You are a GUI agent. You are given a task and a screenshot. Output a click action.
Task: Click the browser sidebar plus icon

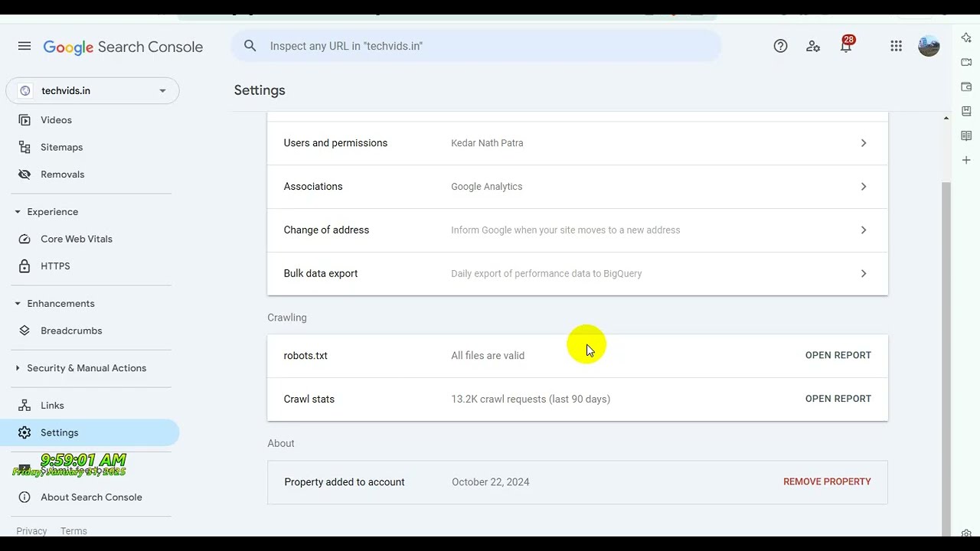966,160
